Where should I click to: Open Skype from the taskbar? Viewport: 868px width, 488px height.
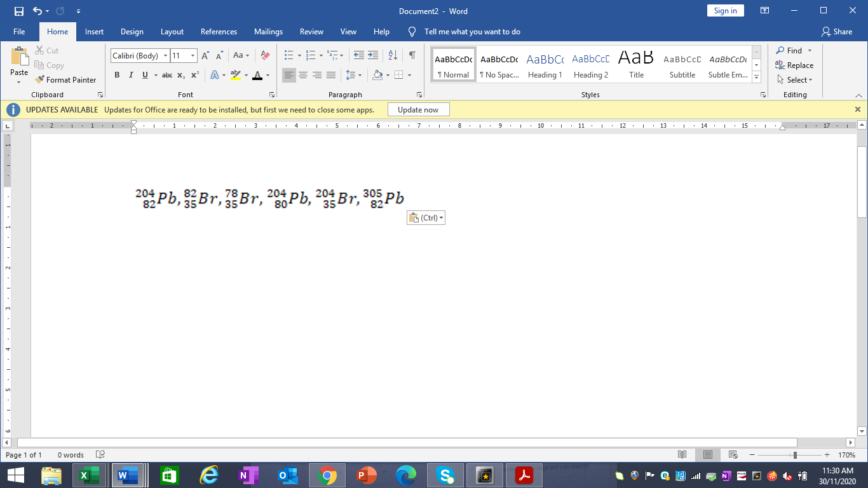445,475
